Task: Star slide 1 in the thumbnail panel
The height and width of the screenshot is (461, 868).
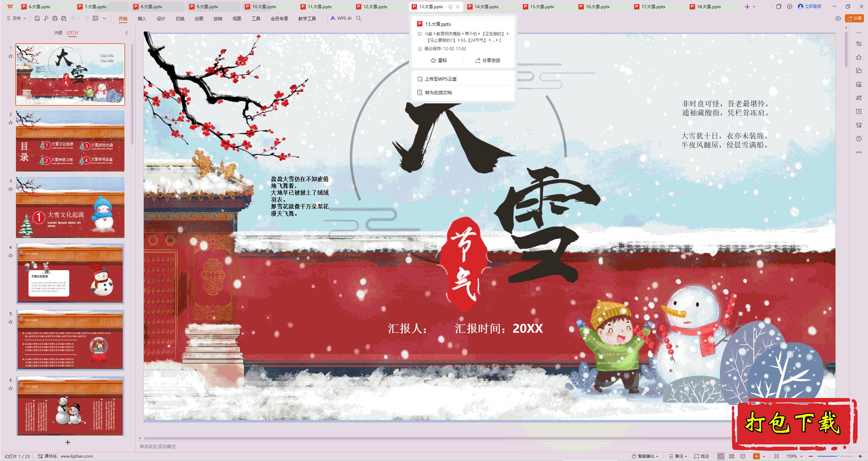Action: click(x=11, y=56)
